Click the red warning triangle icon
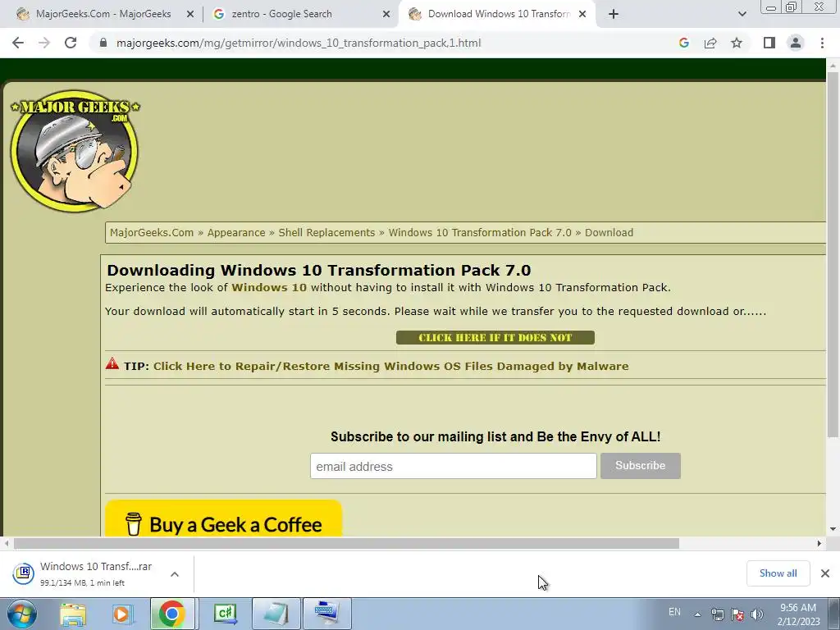 (x=112, y=363)
